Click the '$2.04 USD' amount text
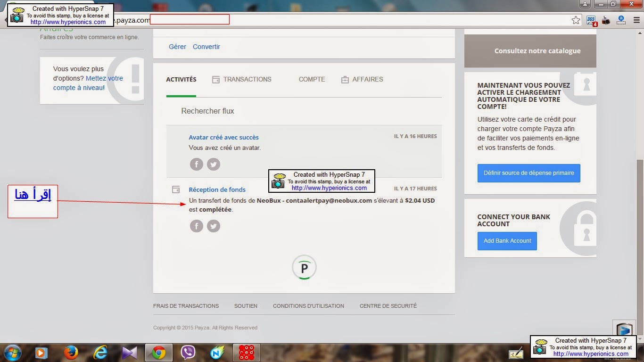The height and width of the screenshot is (362, 644). [x=420, y=200]
